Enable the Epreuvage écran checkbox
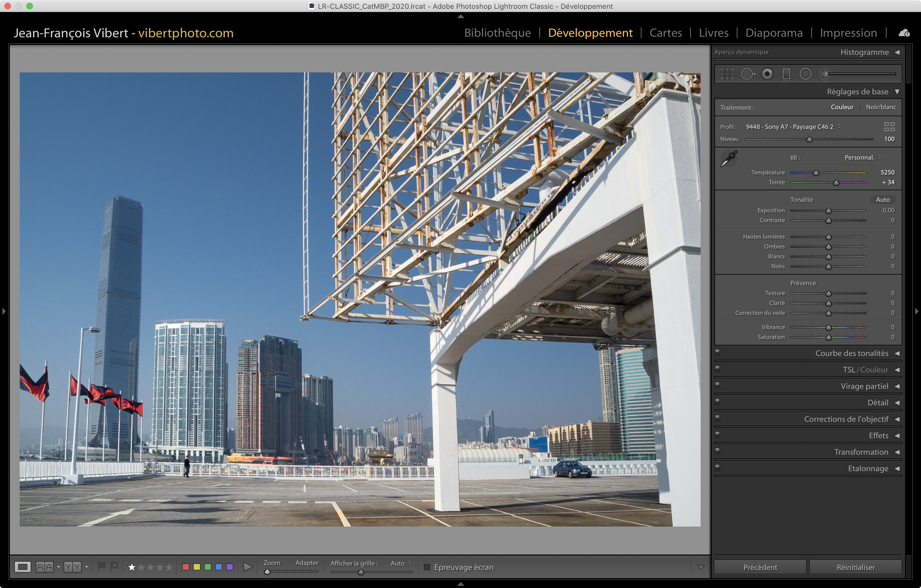 427,567
